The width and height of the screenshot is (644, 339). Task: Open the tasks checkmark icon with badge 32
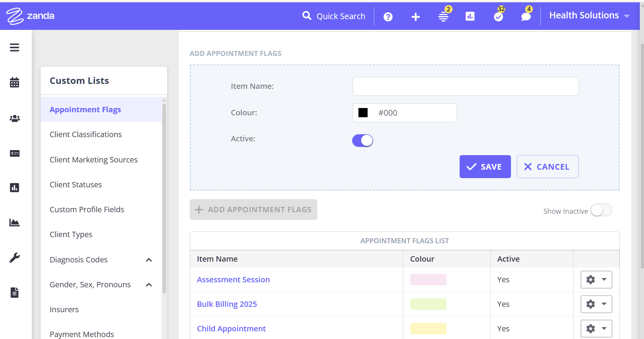[498, 16]
